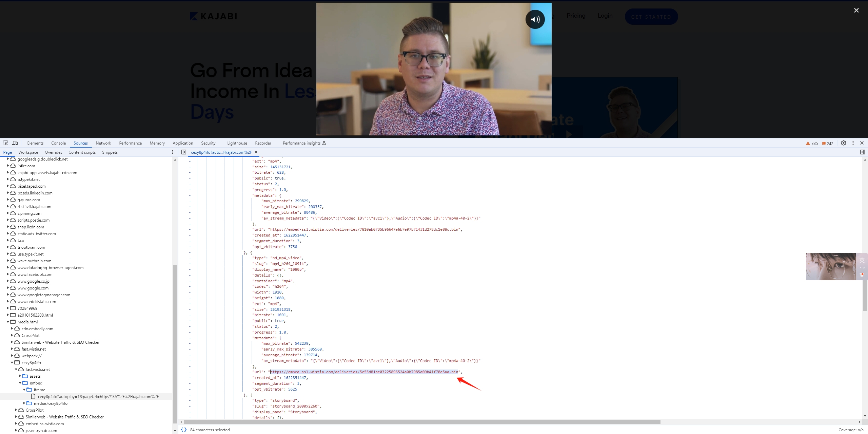Screen dimensions: 868x434
Task: Open the Overrides workspace tab
Action: tap(53, 152)
